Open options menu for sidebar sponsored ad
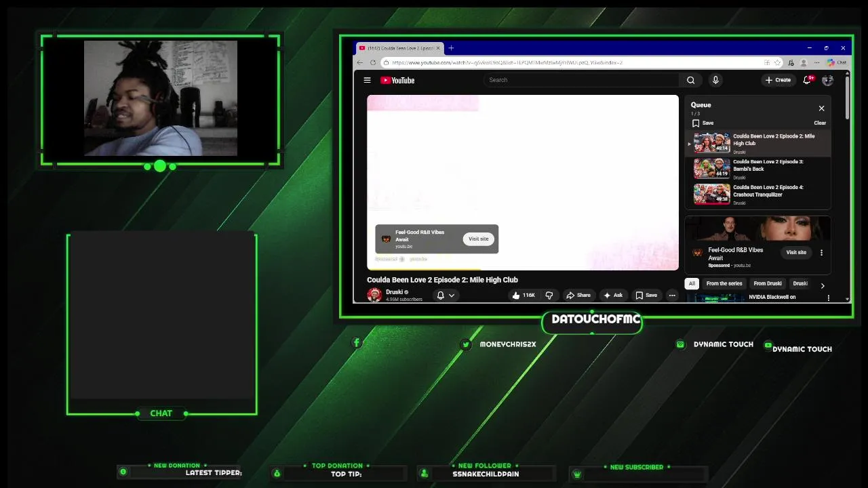 point(821,253)
